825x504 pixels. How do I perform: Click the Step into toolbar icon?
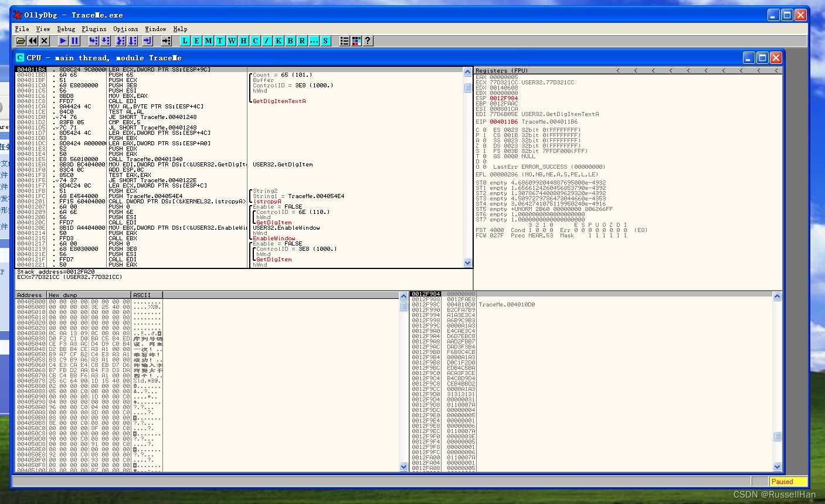93,40
